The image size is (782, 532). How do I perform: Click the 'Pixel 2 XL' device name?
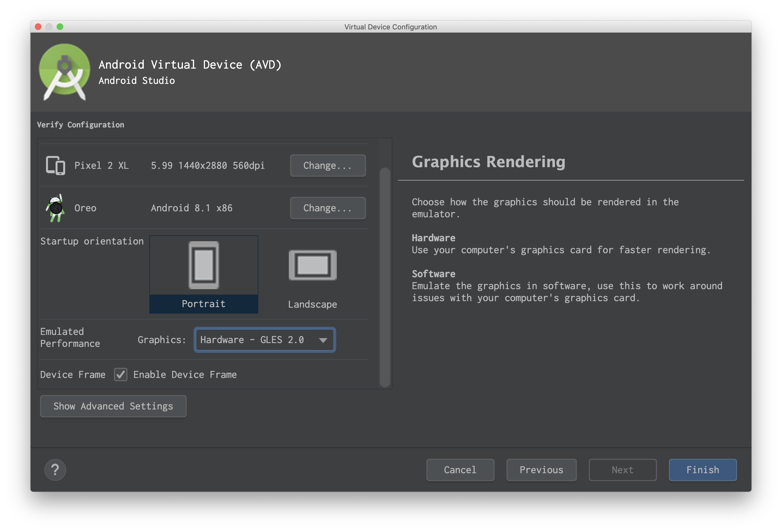click(101, 166)
